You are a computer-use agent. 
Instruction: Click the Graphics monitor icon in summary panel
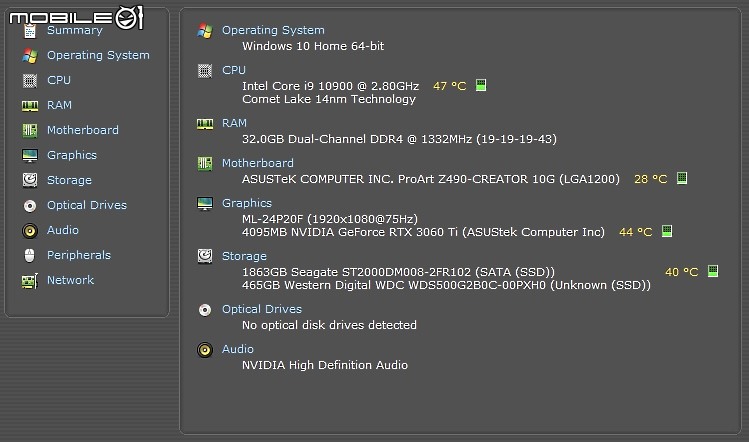click(x=205, y=204)
